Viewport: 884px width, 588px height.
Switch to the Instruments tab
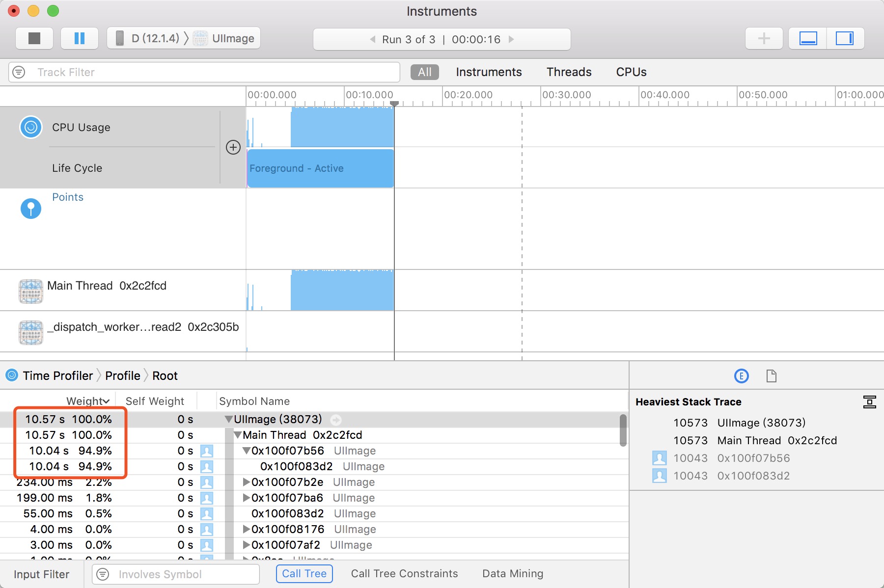click(489, 72)
